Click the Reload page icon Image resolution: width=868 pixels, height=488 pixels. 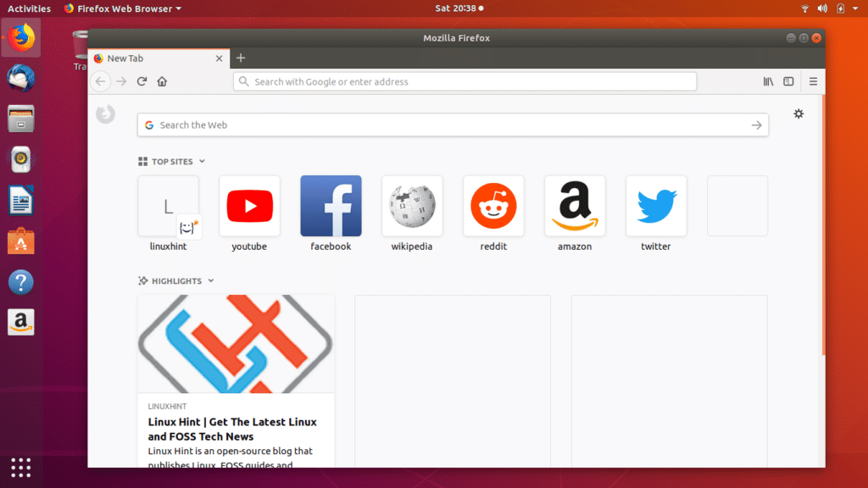click(142, 81)
